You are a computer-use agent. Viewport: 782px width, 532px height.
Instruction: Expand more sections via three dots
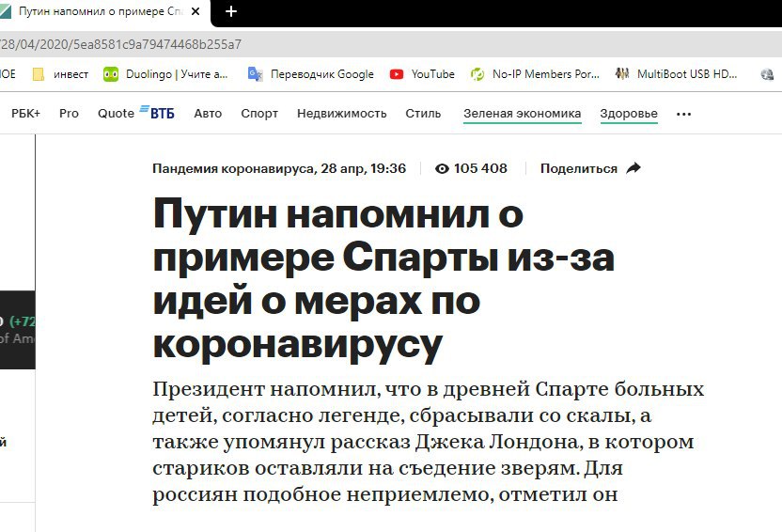pyautogui.click(x=683, y=114)
